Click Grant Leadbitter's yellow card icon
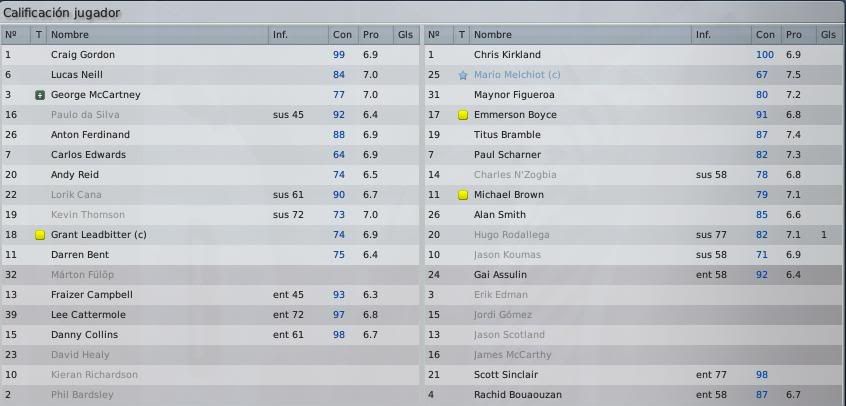The image size is (846, 406). tap(39, 235)
